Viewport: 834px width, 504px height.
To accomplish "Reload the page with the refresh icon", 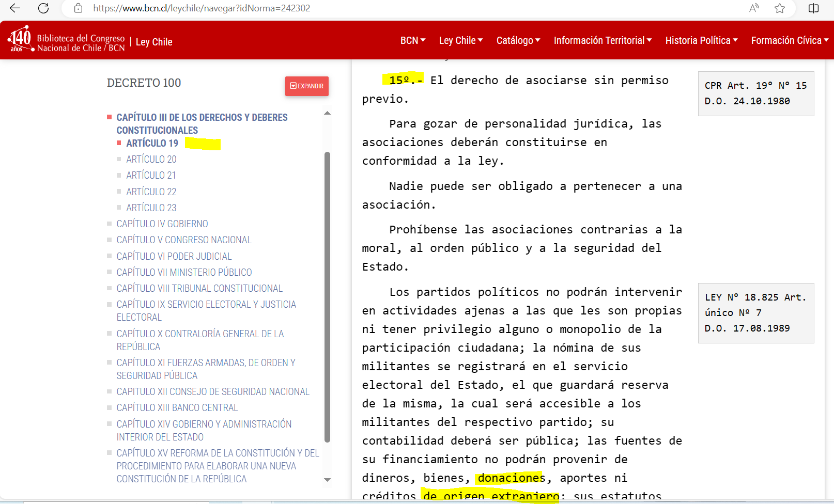I will [x=44, y=8].
